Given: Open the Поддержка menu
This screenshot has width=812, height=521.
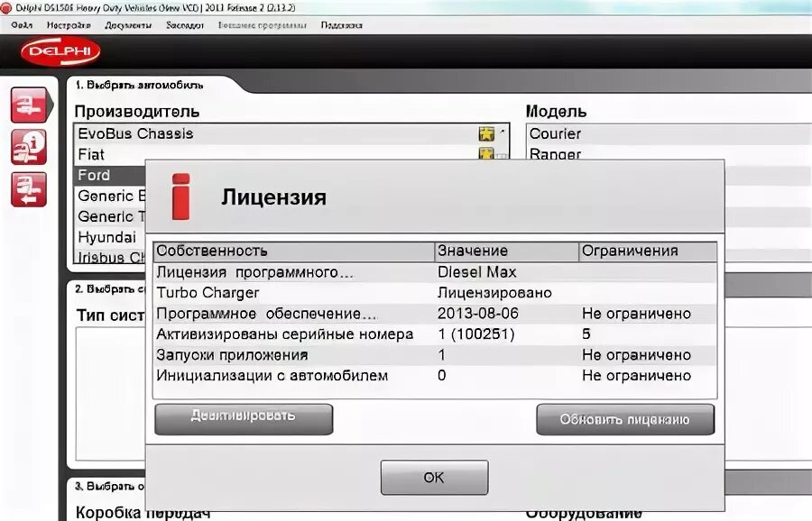Looking at the screenshot, I should pyautogui.click(x=341, y=25).
